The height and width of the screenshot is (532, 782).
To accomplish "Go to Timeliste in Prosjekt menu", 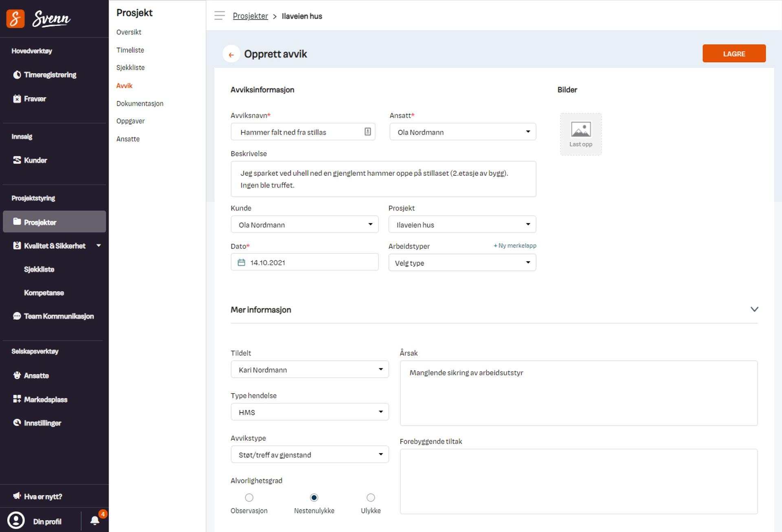I will click(130, 50).
